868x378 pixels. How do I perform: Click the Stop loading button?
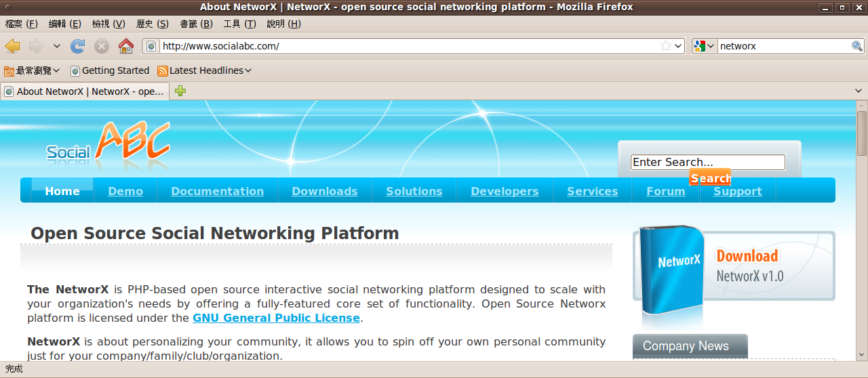pos(102,46)
